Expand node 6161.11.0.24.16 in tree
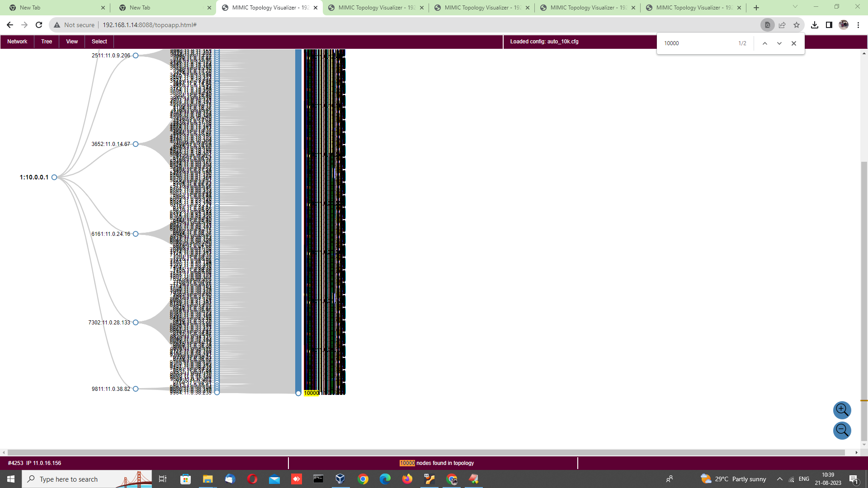This screenshot has width=868, height=488. [135, 234]
